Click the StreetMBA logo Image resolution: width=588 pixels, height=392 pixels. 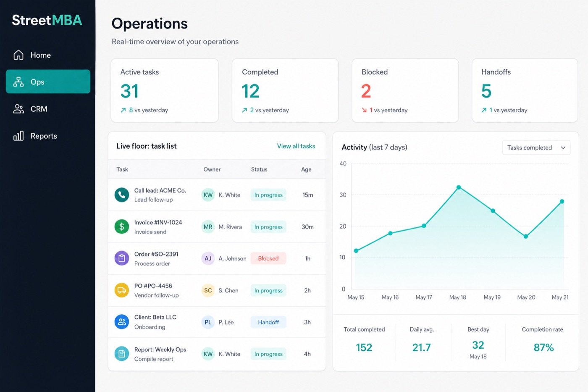pyautogui.click(x=47, y=20)
